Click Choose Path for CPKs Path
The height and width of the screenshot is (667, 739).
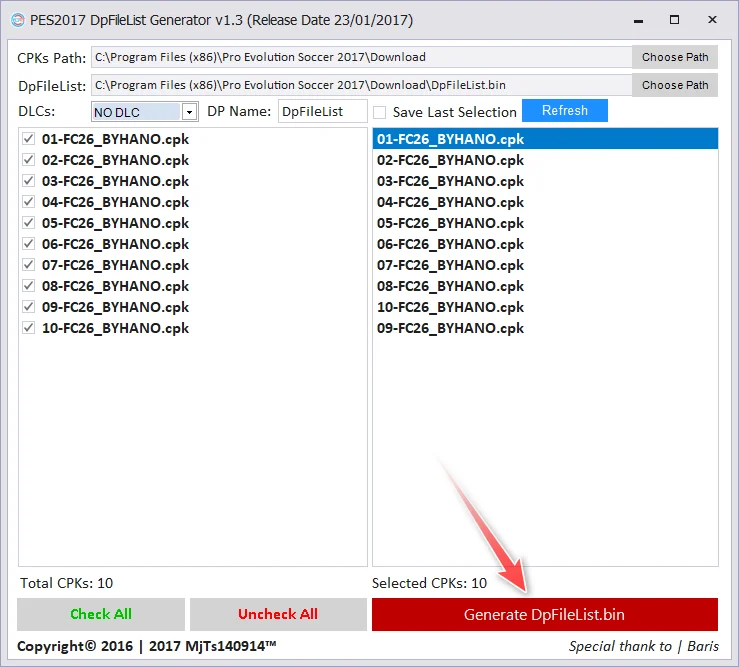(x=674, y=57)
